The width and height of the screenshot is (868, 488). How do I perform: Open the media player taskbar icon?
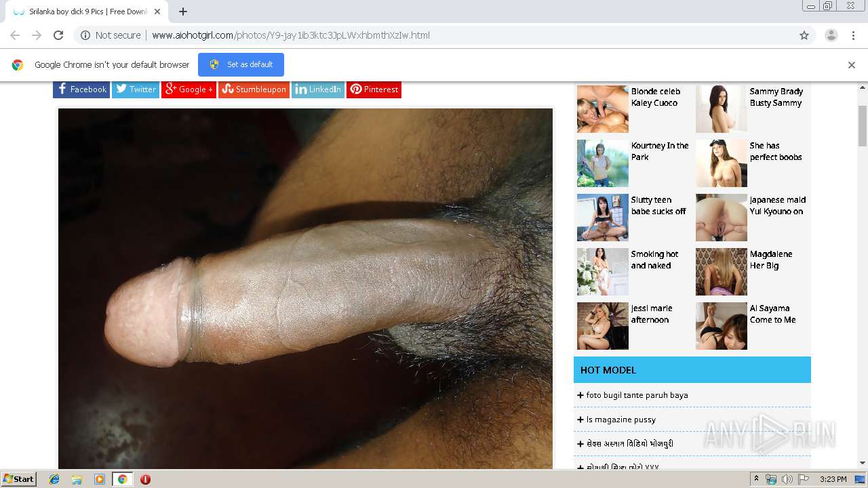click(100, 479)
